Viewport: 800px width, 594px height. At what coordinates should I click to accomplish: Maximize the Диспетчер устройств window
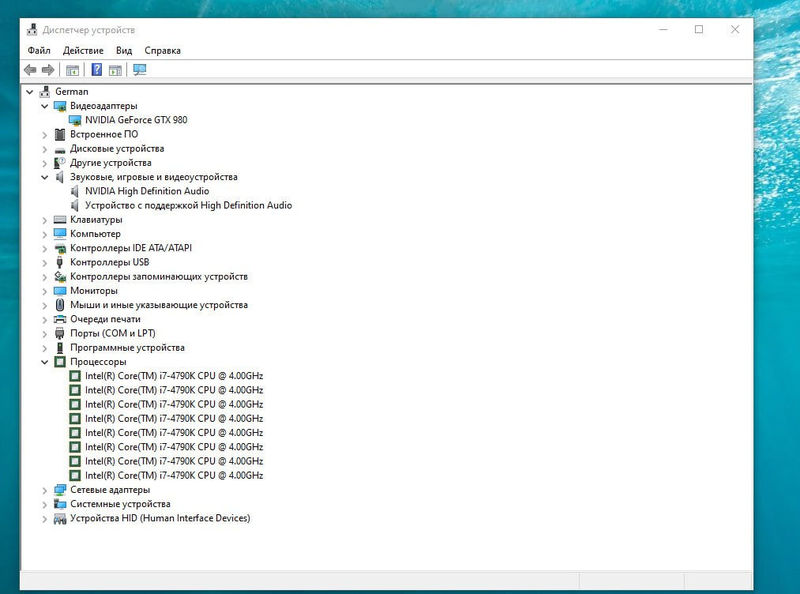(699, 30)
